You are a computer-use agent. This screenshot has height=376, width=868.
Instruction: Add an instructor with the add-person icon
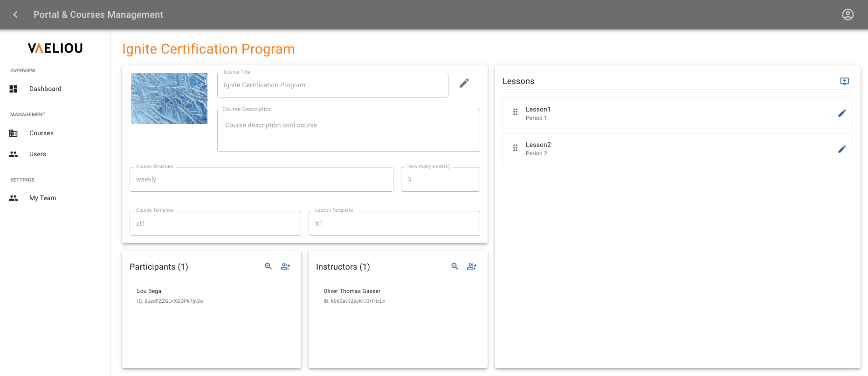[x=472, y=266]
